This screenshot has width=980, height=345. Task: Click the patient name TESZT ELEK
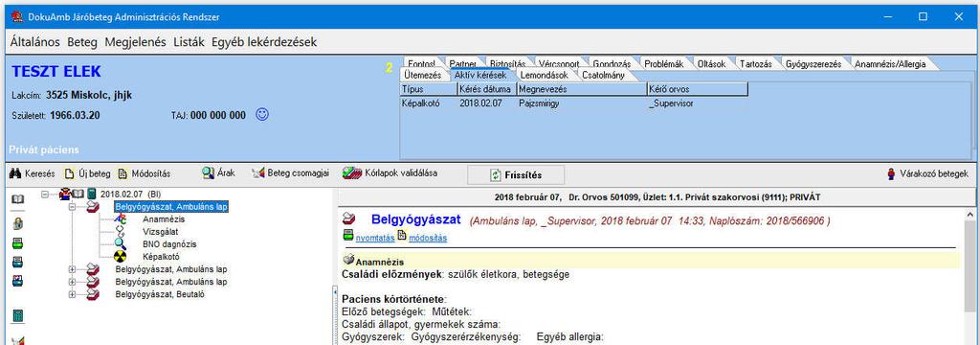[x=56, y=72]
